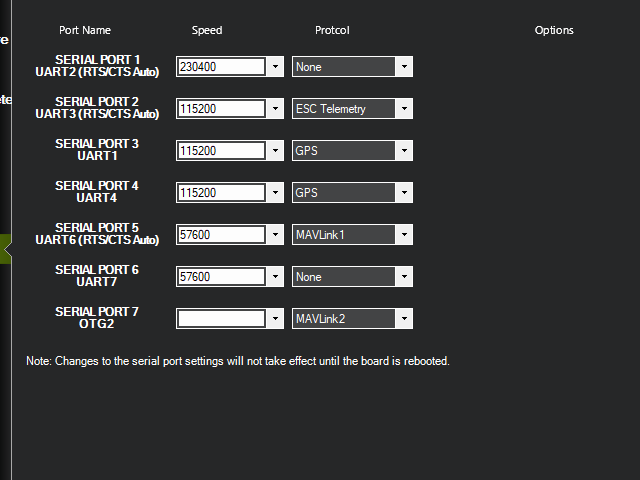Open Serial Port 3 GPS protocol dropdown

click(x=352, y=151)
